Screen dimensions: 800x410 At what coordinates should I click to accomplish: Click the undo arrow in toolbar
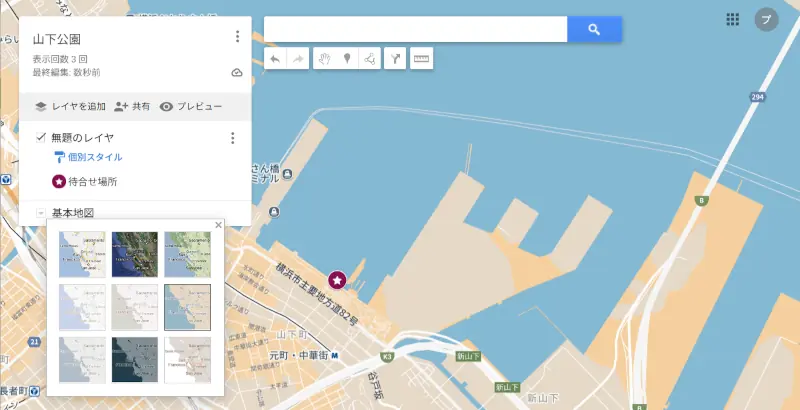tap(275, 60)
